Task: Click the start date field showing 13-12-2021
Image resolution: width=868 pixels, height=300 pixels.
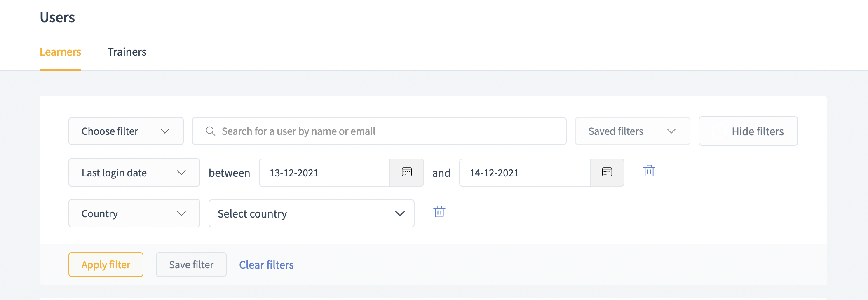Action: [x=324, y=173]
